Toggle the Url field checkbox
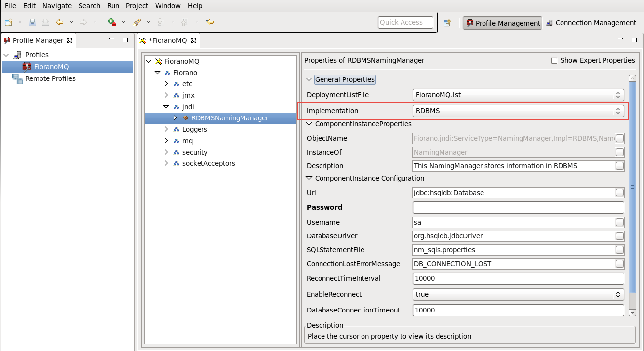This screenshot has height=351, width=644. tap(620, 193)
